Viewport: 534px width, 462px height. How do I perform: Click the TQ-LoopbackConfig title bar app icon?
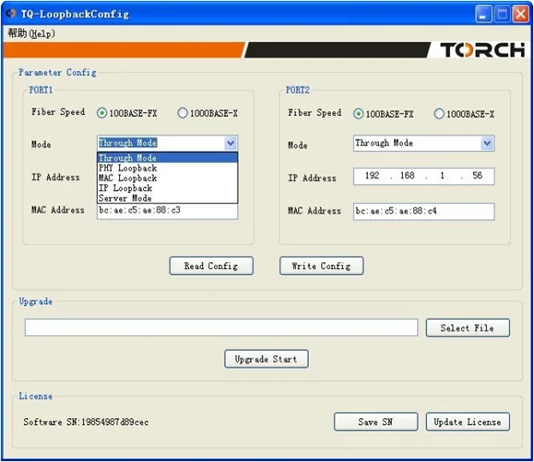click(x=11, y=14)
